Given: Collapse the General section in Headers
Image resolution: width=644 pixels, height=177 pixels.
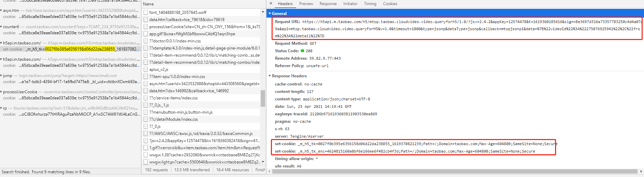Looking at the screenshot, I should point(270,14).
